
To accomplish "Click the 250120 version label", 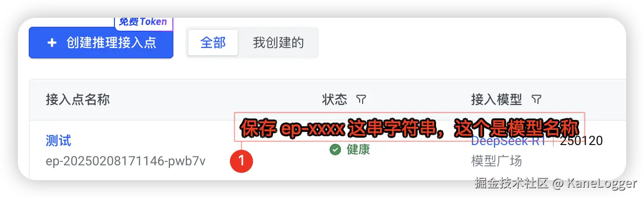I will click(x=582, y=141).
